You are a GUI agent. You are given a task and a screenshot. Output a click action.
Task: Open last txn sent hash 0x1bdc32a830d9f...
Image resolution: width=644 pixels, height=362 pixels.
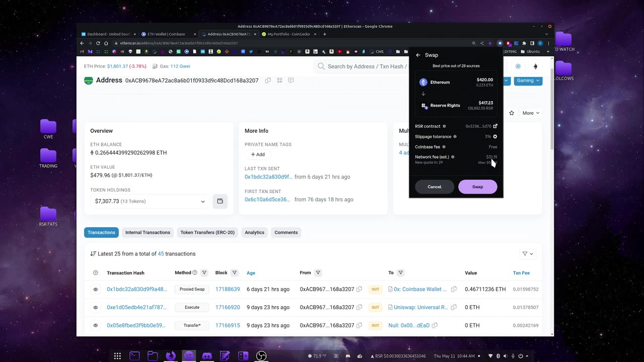[268, 177]
